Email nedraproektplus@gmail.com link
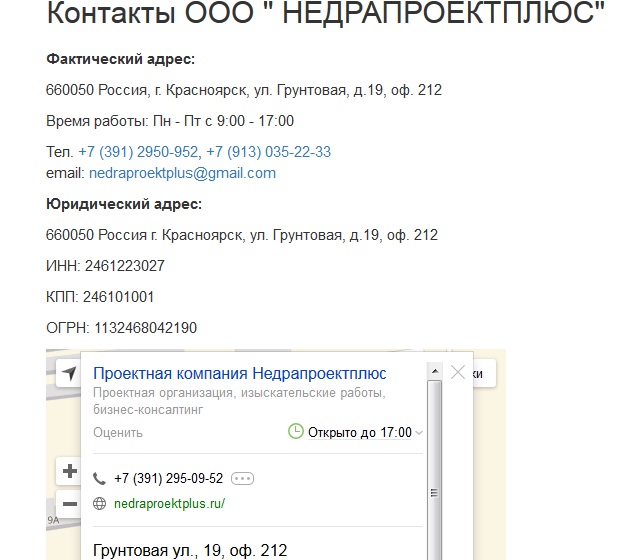Viewport: 622px width, 560px height. 182,173
